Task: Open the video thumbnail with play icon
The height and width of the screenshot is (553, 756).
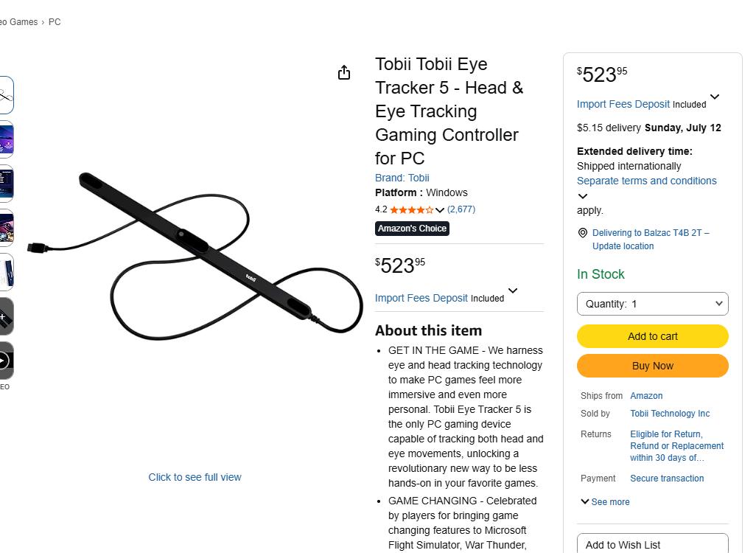Action: 6,361
